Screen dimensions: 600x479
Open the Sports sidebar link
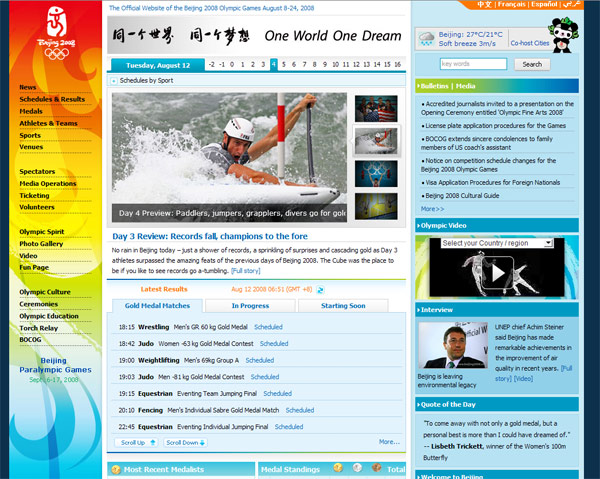click(30, 135)
